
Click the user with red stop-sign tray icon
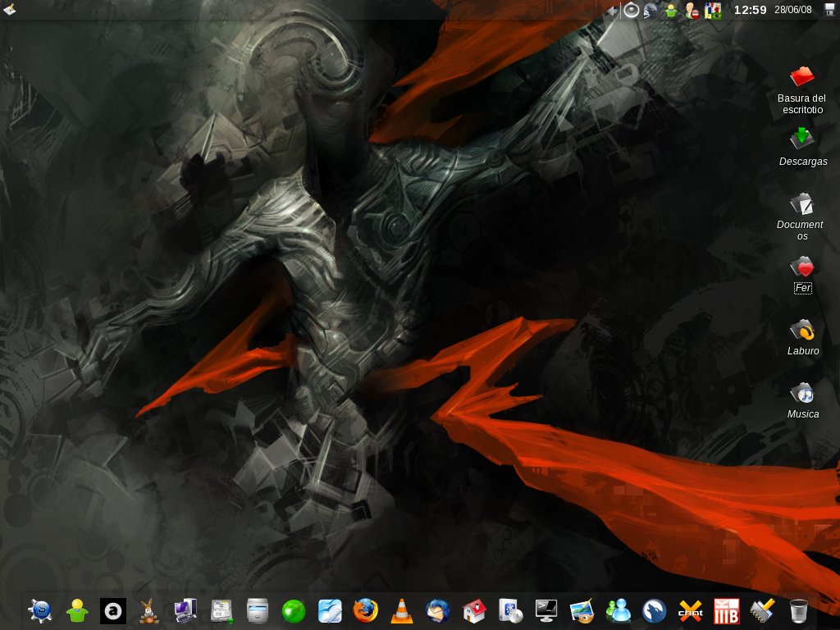click(x=692, y=10)
